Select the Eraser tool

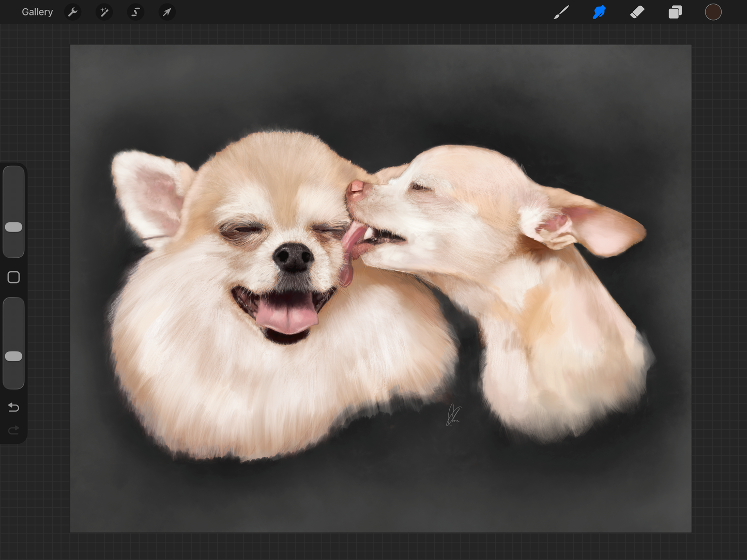coord(637,12)
